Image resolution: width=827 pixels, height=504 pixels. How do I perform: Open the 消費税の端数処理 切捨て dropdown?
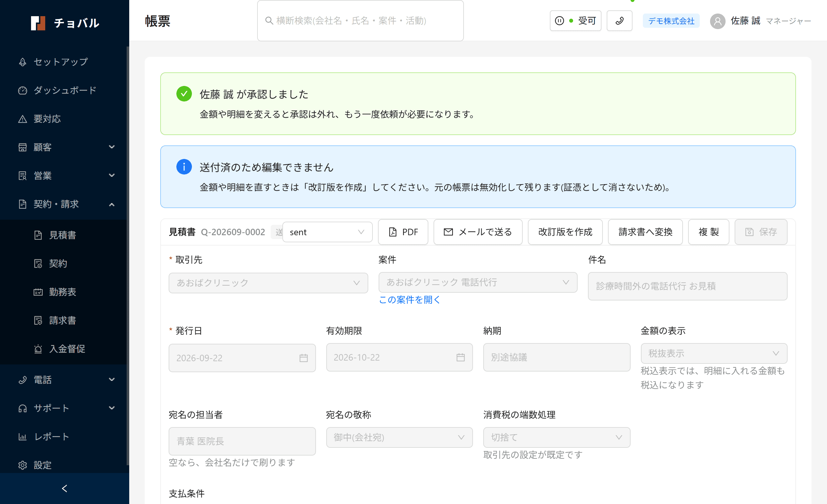coord(557,437)
